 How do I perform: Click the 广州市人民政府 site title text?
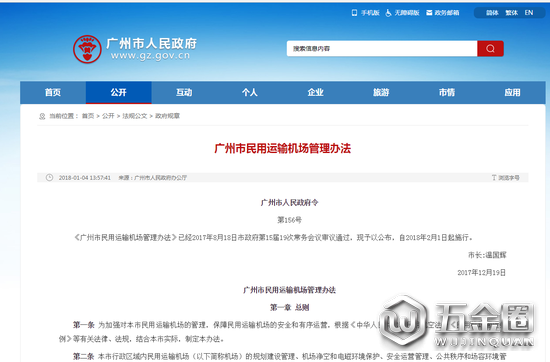pyautogui.click(x=151, y=43)
